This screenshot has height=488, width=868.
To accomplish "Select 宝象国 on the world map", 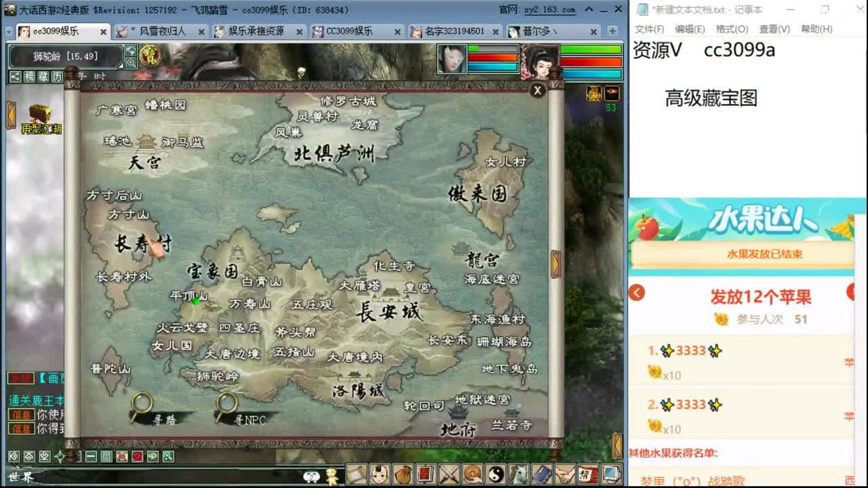I will (213, 272).
